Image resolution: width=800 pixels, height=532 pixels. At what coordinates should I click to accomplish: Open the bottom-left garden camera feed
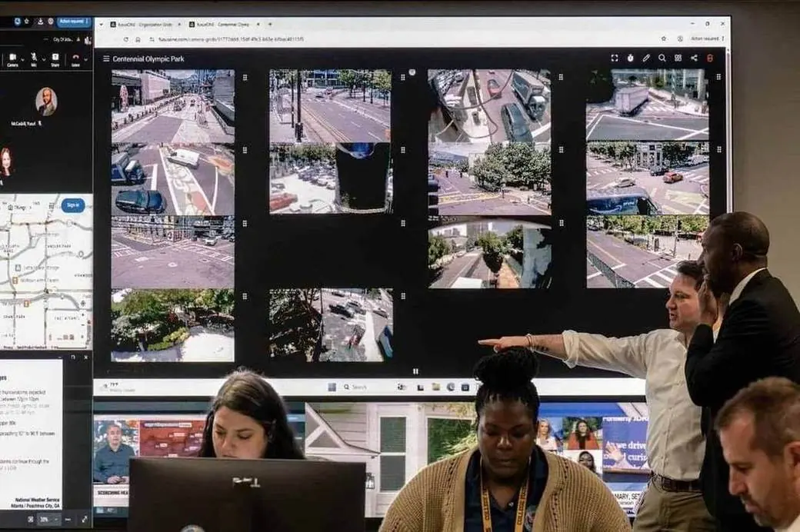click(x=173, y=325)
